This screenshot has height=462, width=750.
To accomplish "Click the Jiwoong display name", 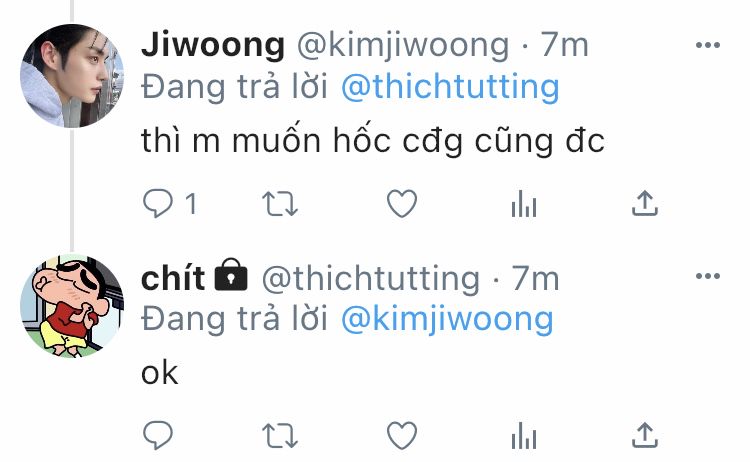I will 213,45.
